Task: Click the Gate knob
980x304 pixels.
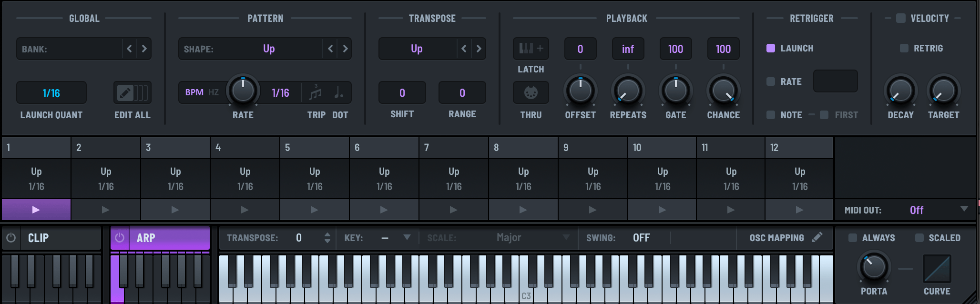Action: 675,91
